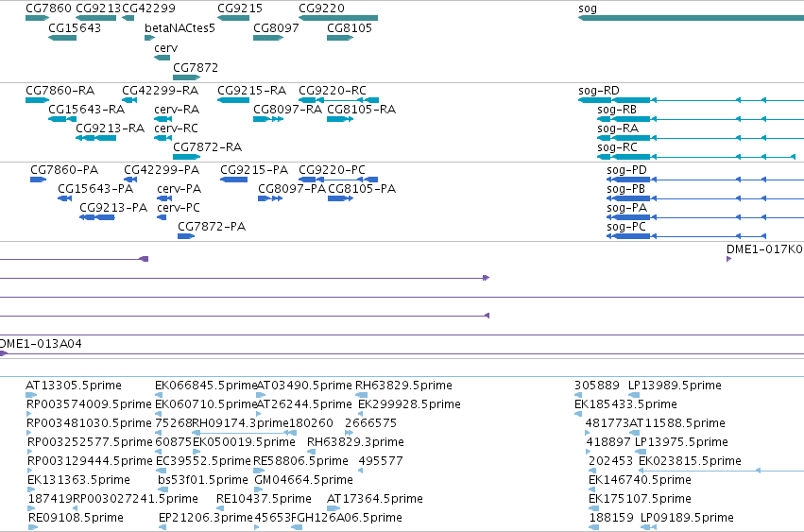The image size is (804, 532).
Task: Select the CG8097 gene label
Action: pyautogui.click(x=276, y=28)
